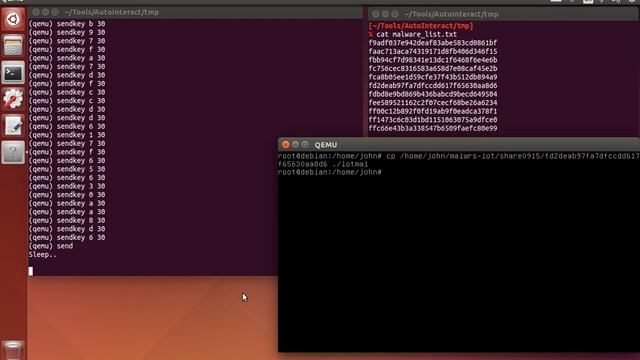Click the QEMU window title text

pyautogui.click(x=326, y=145)
